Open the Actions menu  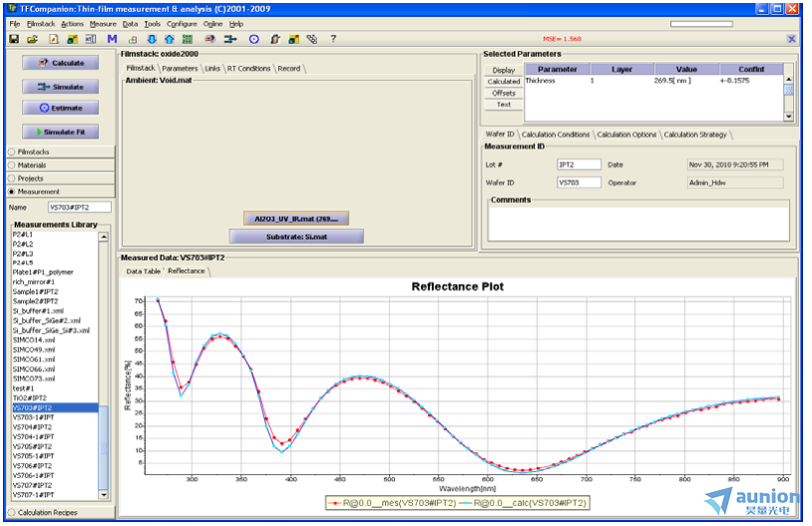coord(72,24)
